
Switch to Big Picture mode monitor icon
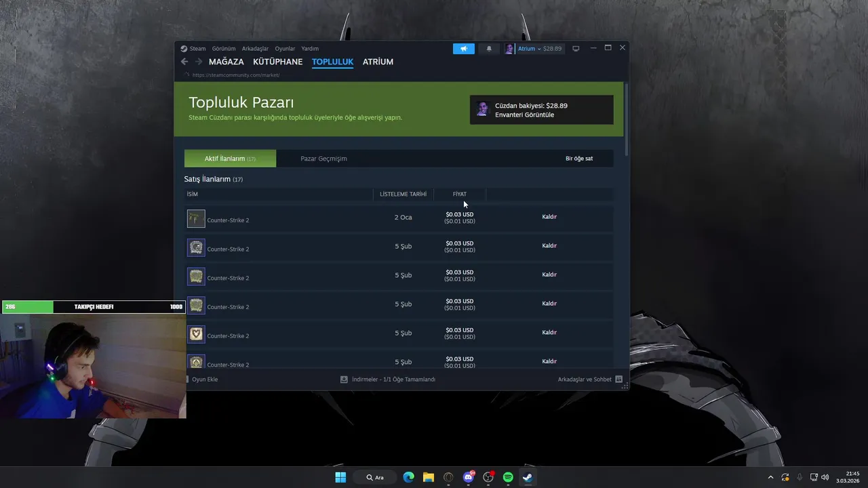(x=576, y=49)
